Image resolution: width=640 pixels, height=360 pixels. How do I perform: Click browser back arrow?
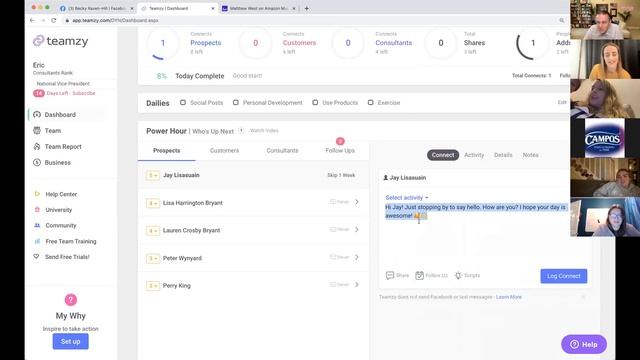(33, 20)
